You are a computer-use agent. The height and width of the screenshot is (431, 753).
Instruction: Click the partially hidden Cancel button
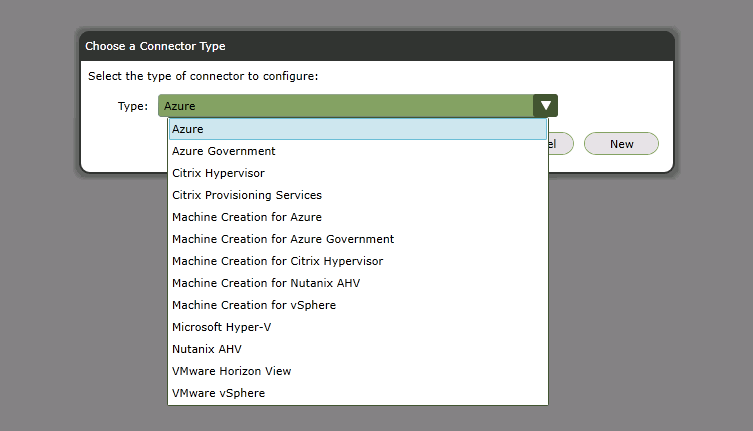[x=560, y=144]
